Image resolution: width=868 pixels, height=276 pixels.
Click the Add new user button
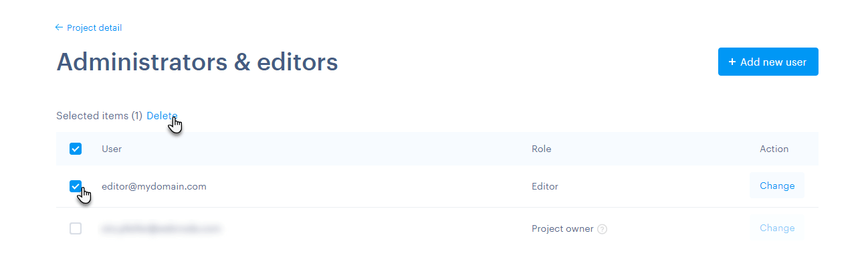tap(768, 62)
